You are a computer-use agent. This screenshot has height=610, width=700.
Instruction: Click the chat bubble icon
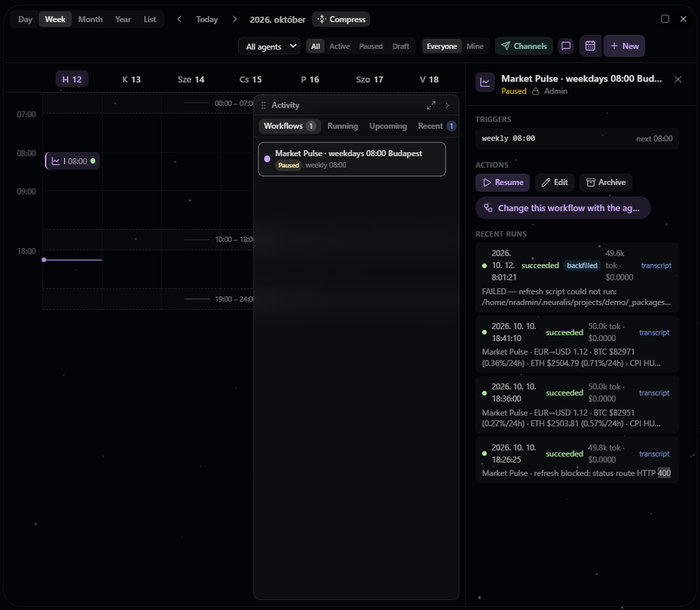(x=566, y=46)
